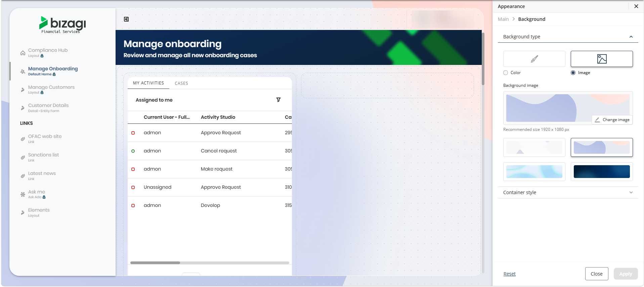Sort by the Activity Studio column header
This screenshot has height=287, width=644.
(x=218, y=117)
